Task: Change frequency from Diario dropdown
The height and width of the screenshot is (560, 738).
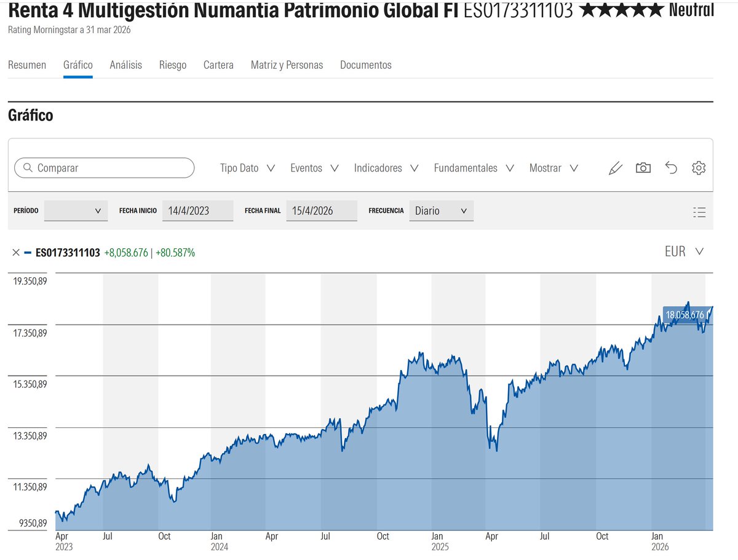Action: [441, 211]
